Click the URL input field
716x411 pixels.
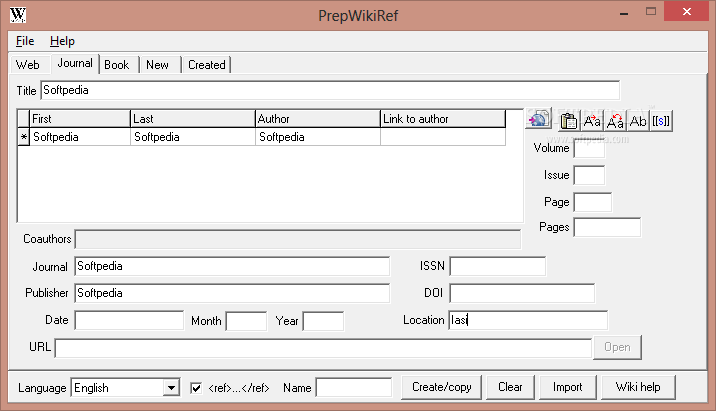coord(323,348)
